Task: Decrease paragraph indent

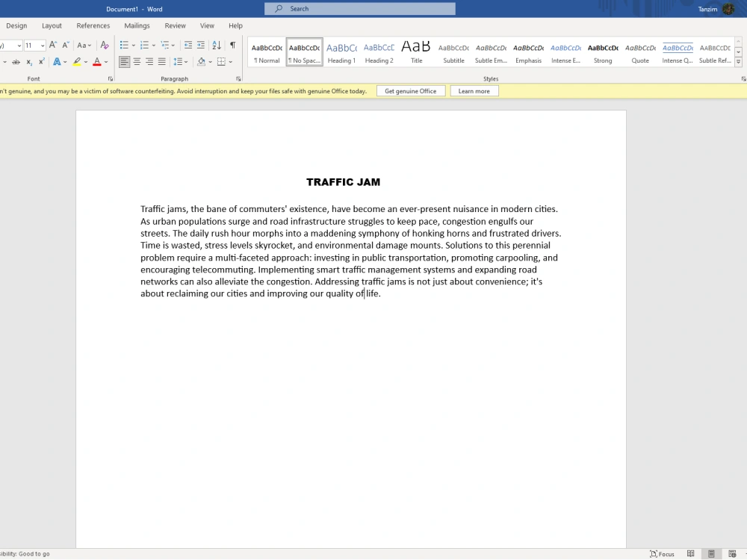Action: pos(188,46)
